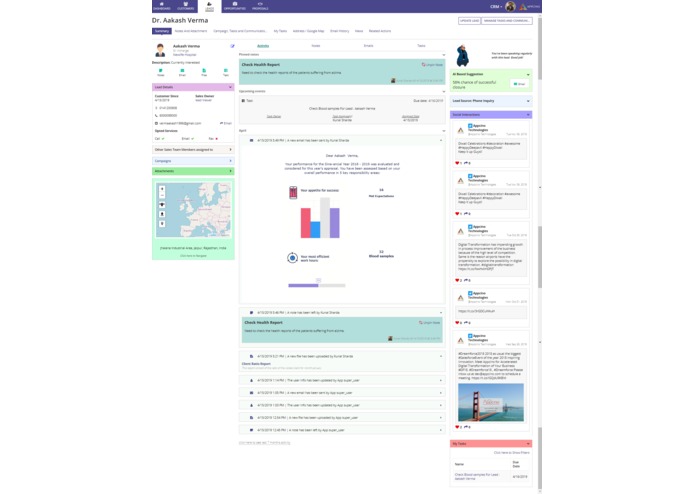The height and width of the screenshot is (494, 695).
Task: Collapse the Lead Details panel
Action: pyautogui.click(x=230, y=87)
